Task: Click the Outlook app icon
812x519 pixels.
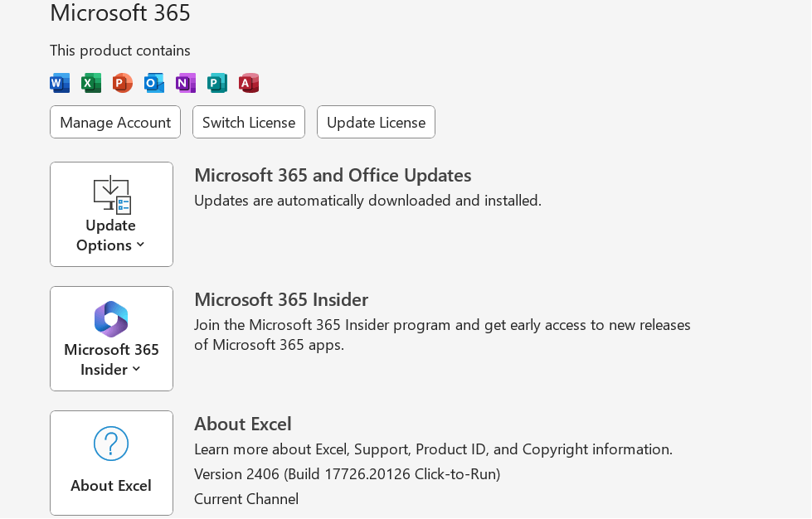Action: 154,83
